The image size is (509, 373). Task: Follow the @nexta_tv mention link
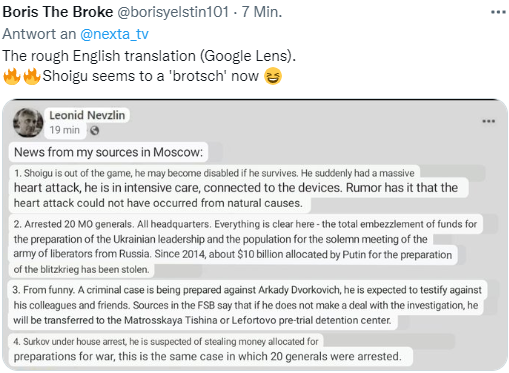[x=114, y=34]
